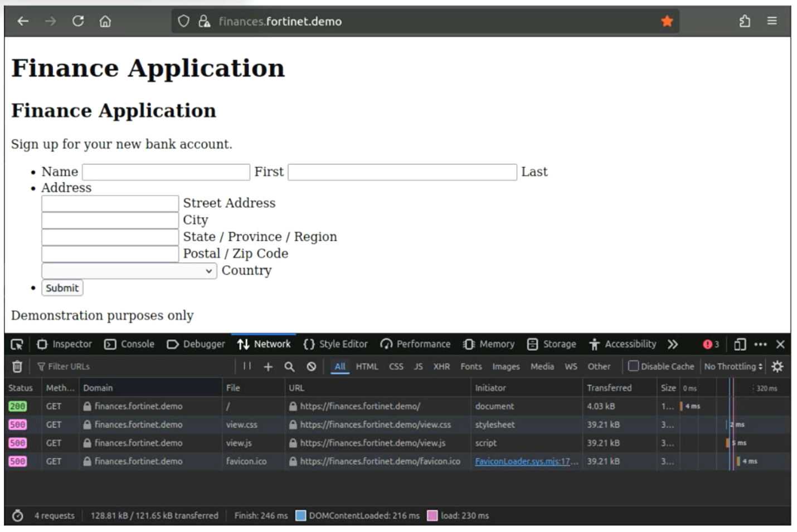Viewport: 797px width, 532px height.
Task: Open the browser home page icon
Action: pyautogui.click(x=105, y=21)
